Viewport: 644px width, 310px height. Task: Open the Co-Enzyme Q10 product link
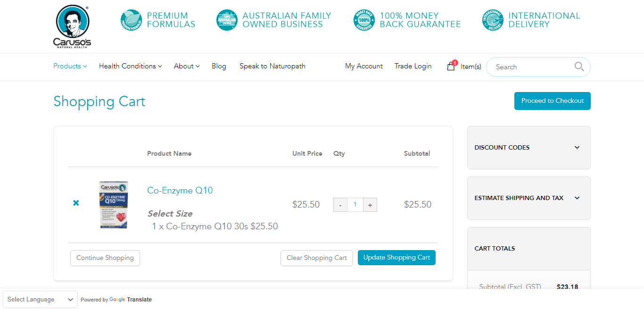point(180,191)
